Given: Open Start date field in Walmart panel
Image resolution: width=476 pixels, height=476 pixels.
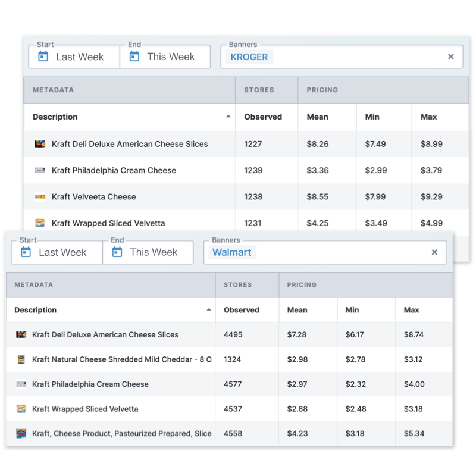Looking at the screenshot, I should click(57, 252).
